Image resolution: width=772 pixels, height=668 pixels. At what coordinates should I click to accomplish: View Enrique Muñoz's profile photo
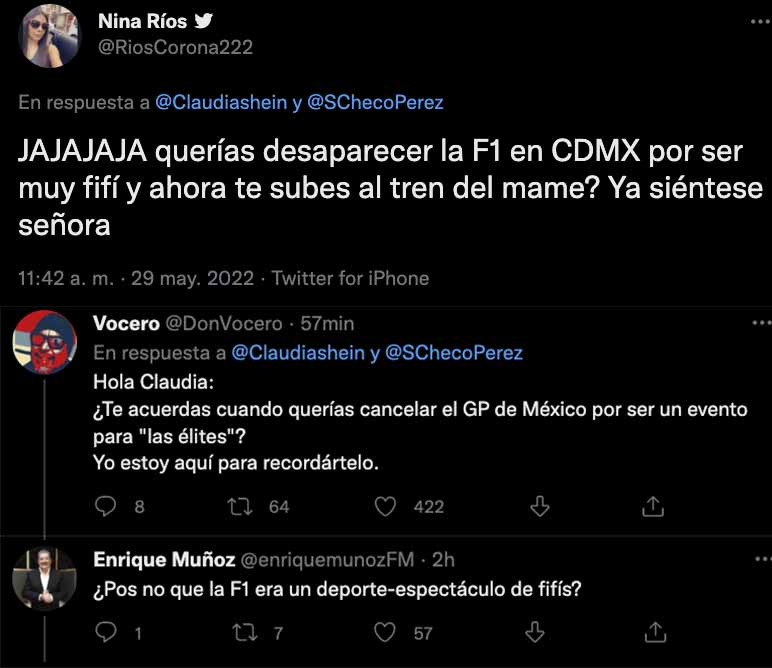point(44,578)
